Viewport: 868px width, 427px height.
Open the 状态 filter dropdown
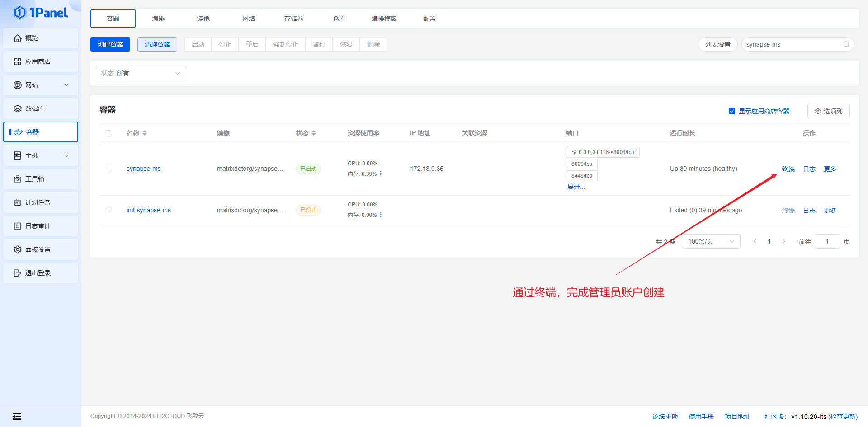pos(141,73)
